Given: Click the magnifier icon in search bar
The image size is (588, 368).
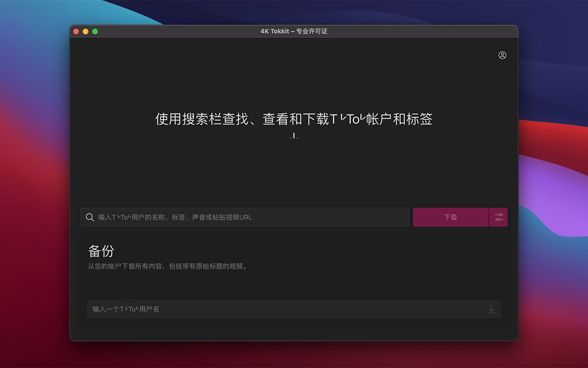Looking at the screenshot, I should [90, 217].
